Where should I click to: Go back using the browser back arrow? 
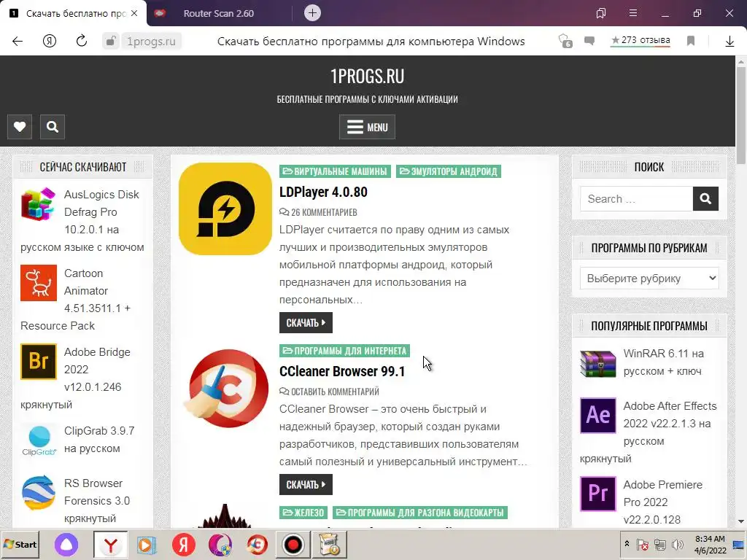(x=18, y=42)
